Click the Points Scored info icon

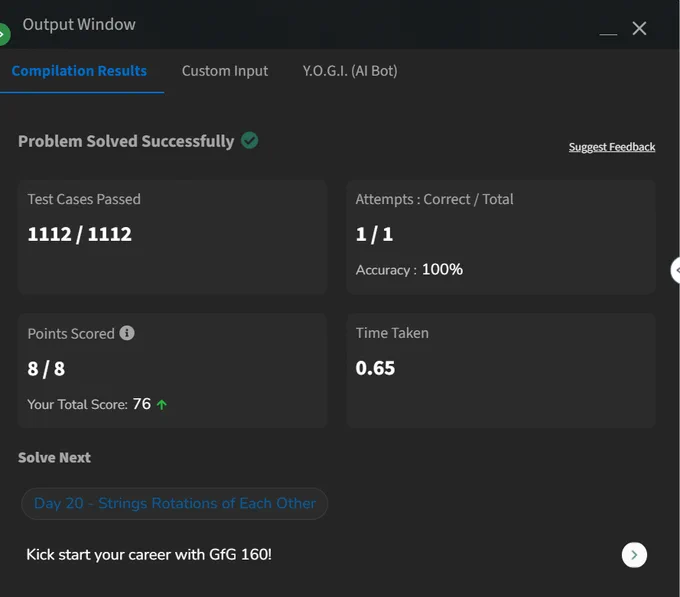tap(127, 333)
